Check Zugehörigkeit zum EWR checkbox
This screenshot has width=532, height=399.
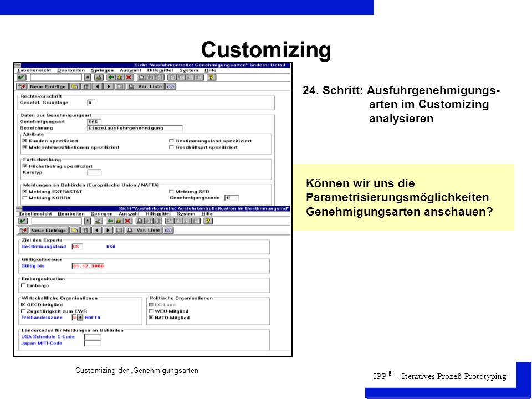[x=23, y=311]
